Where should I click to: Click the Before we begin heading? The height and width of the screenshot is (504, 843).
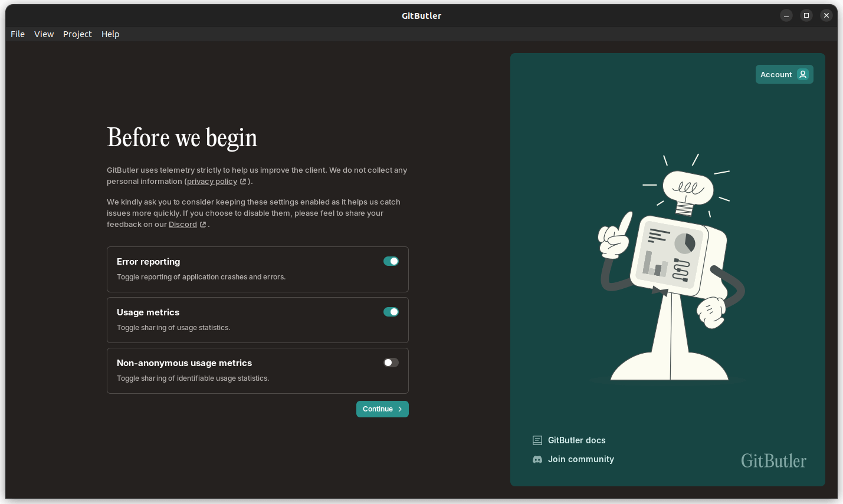[182, 137]
